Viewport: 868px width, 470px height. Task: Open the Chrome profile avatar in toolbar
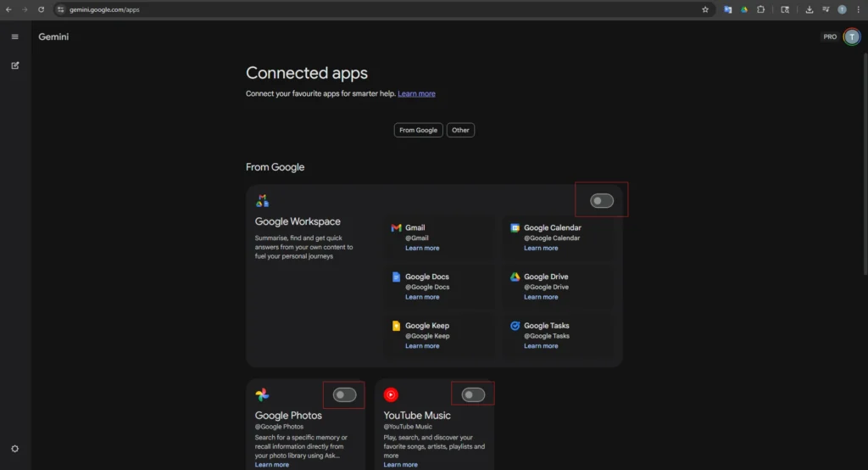pos(842,9)
